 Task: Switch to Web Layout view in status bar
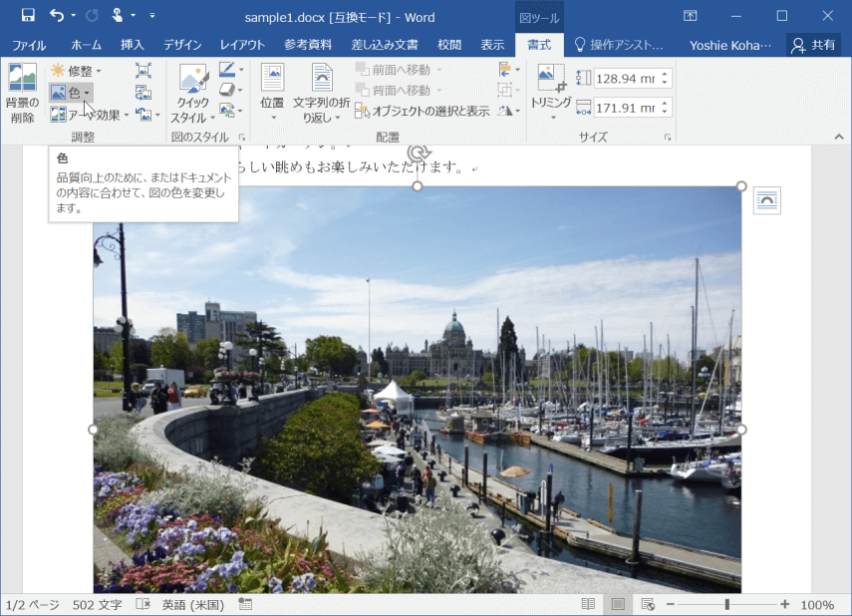point(647,605)
